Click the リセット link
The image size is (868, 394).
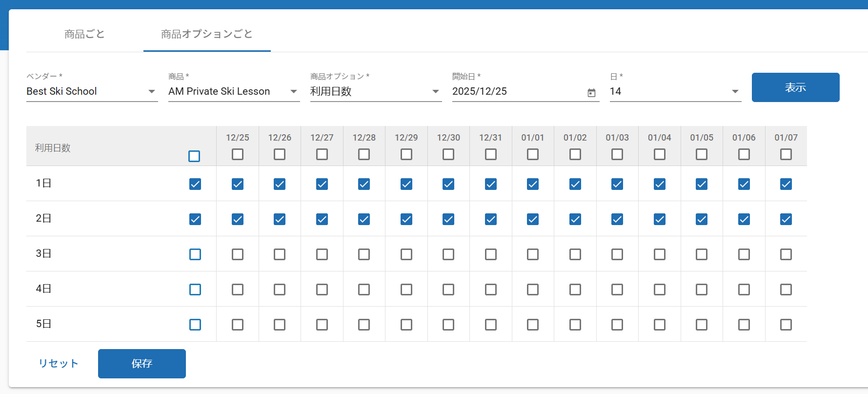point(59,364)
